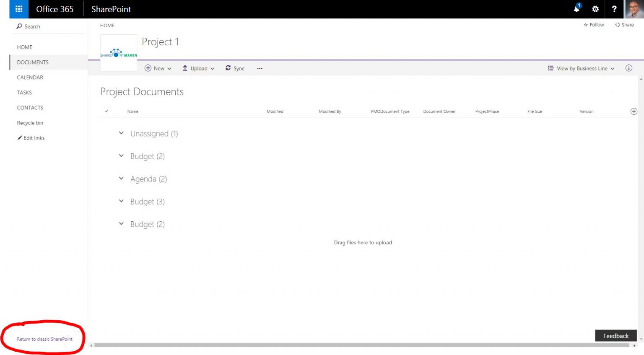Open the New menu
Viewport: 644px width, 355px height.
pos(158,68)
